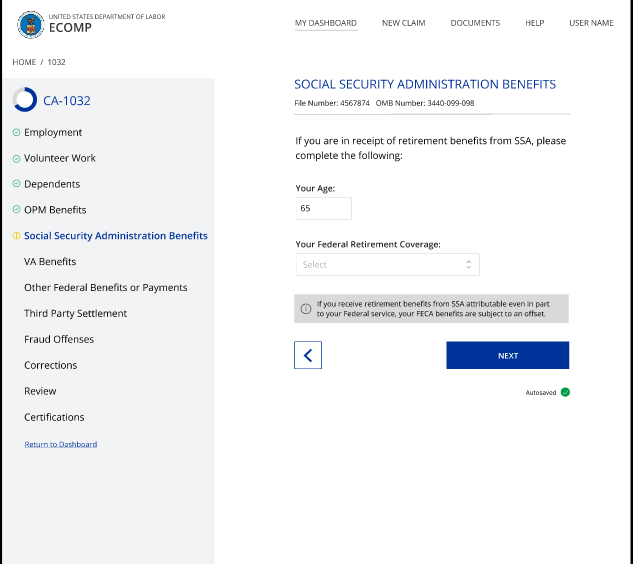Open the Federal Retirement Coverage dropdown

388,265
